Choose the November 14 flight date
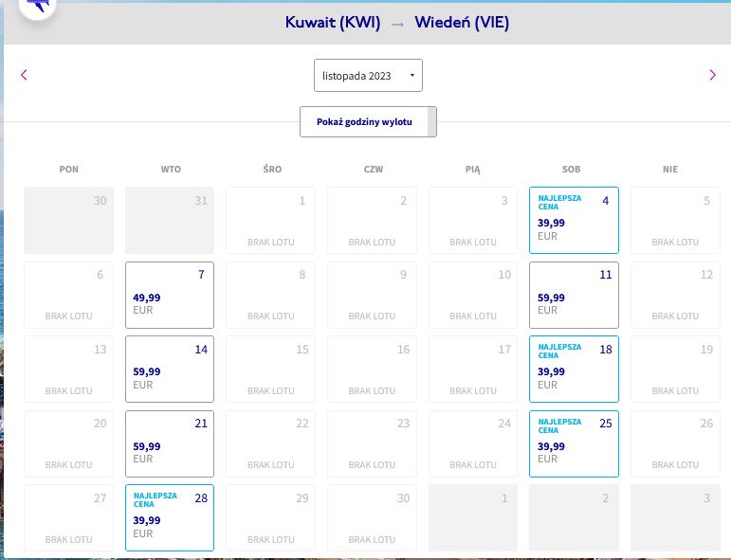Image resolution: width=731 pixels, height=560 pixels. [x=170, y=369]
